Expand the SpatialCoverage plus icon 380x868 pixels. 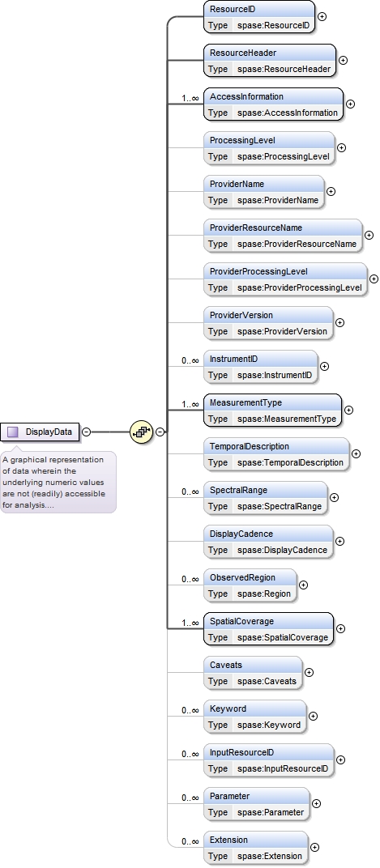point(340,629)
